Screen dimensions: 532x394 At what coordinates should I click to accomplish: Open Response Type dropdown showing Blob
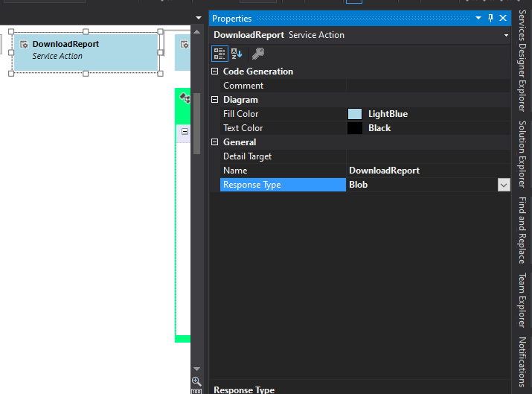(504, 185)
